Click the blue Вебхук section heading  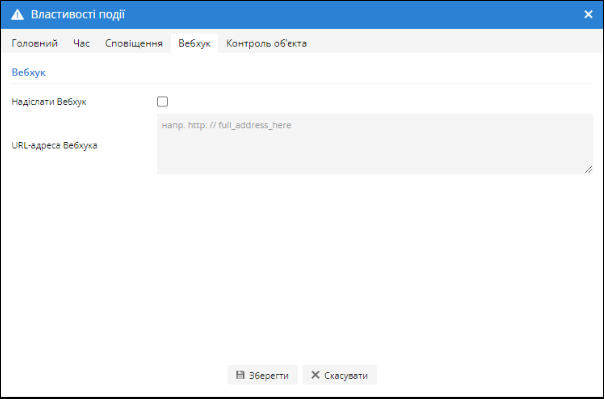(x=29, y=72)
